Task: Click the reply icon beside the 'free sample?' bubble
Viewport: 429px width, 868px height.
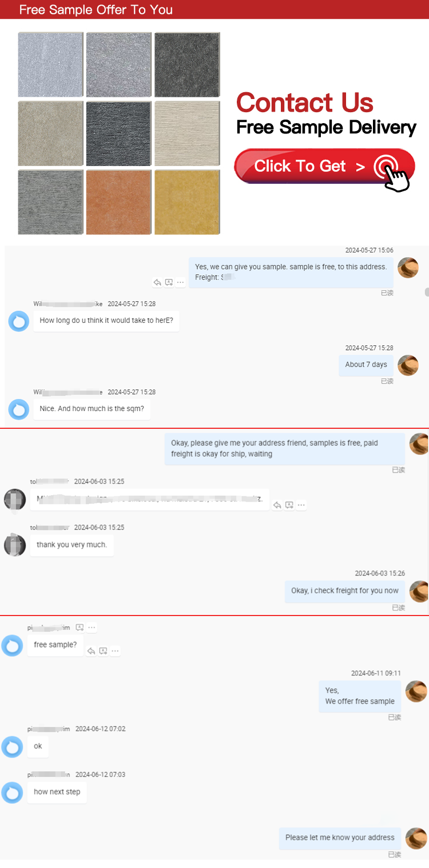Action: 92,651
